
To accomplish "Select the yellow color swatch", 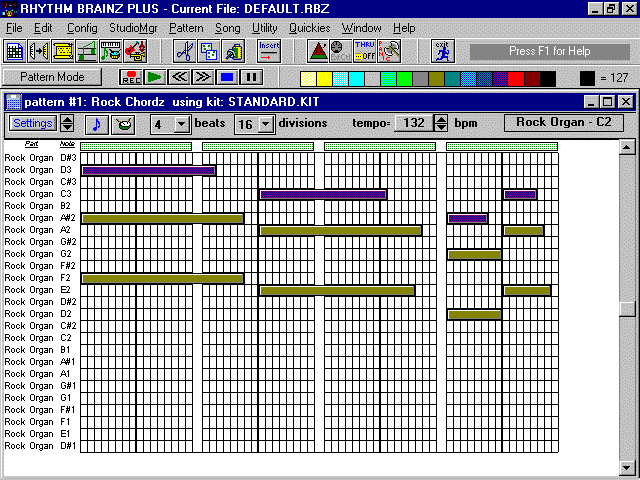I will click(325, 77).
